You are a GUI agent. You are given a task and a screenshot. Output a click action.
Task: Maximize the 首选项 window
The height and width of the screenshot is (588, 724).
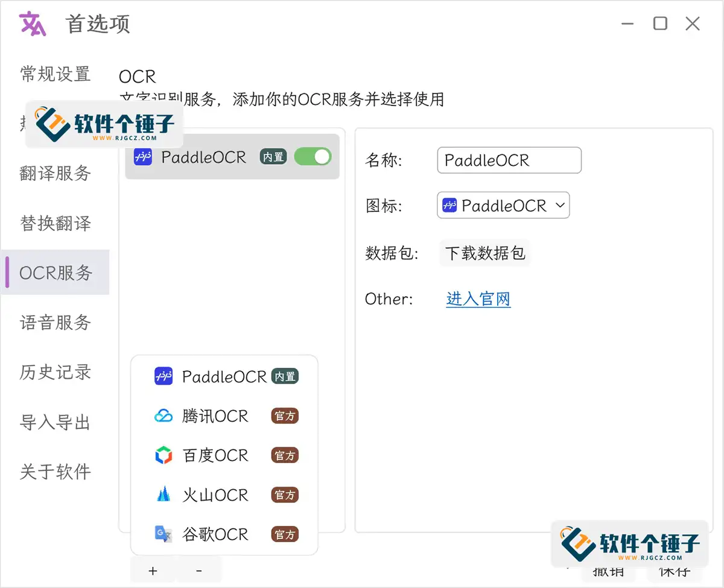pyautogui.click(x=661, y=24)
